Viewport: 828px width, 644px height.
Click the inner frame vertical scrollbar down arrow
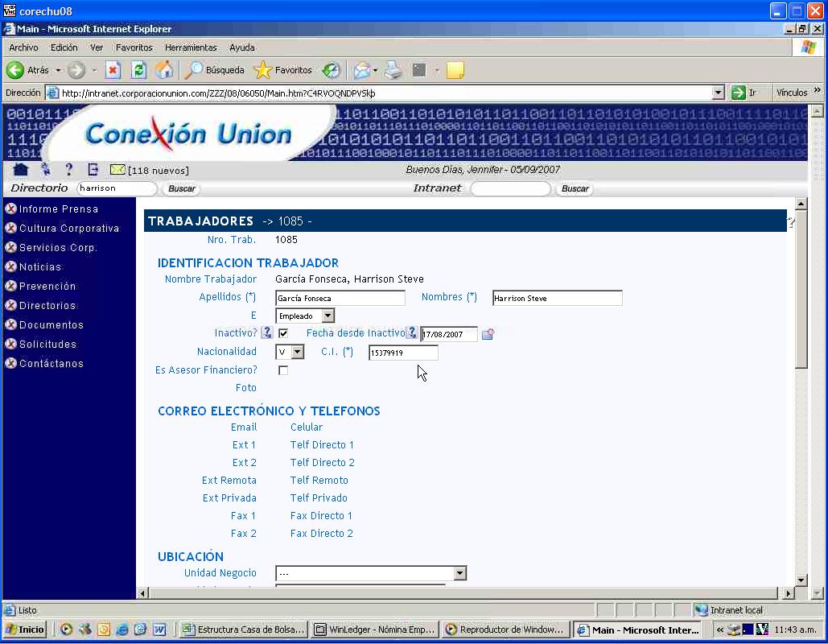[x=801, y=580]
